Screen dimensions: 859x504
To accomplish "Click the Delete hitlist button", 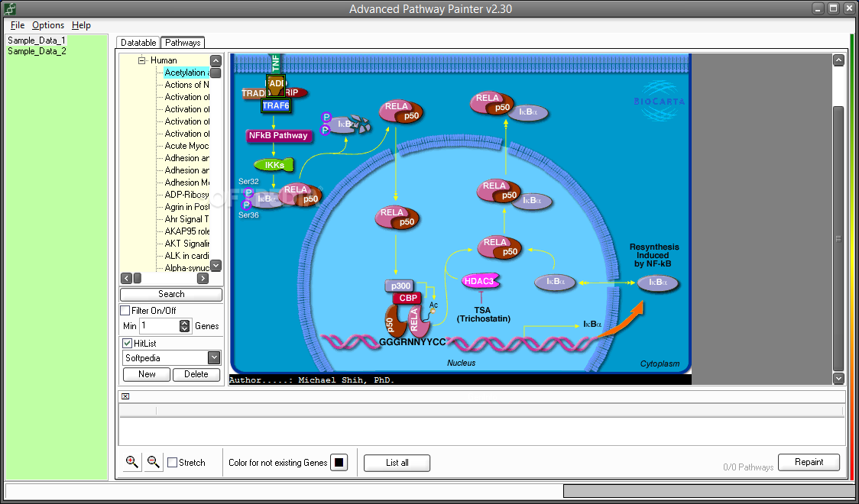I will point(196,374).
